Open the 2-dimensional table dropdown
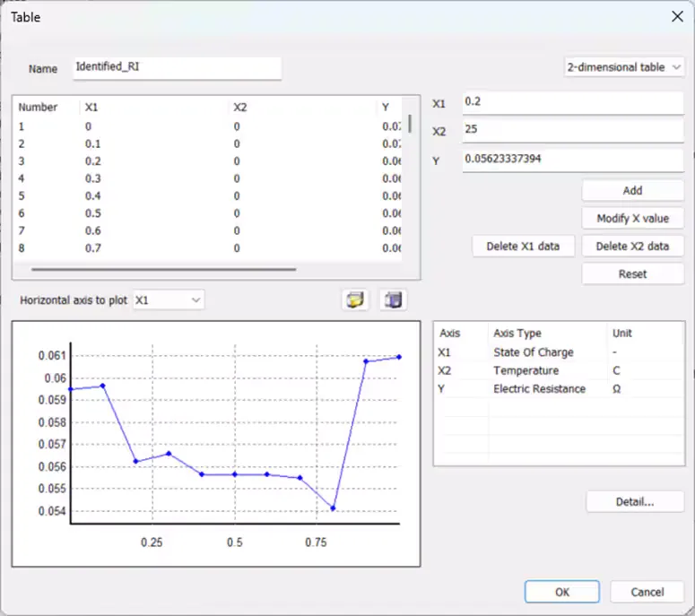Viewport: 695px width, 616px height. click(x=623, y=67)
